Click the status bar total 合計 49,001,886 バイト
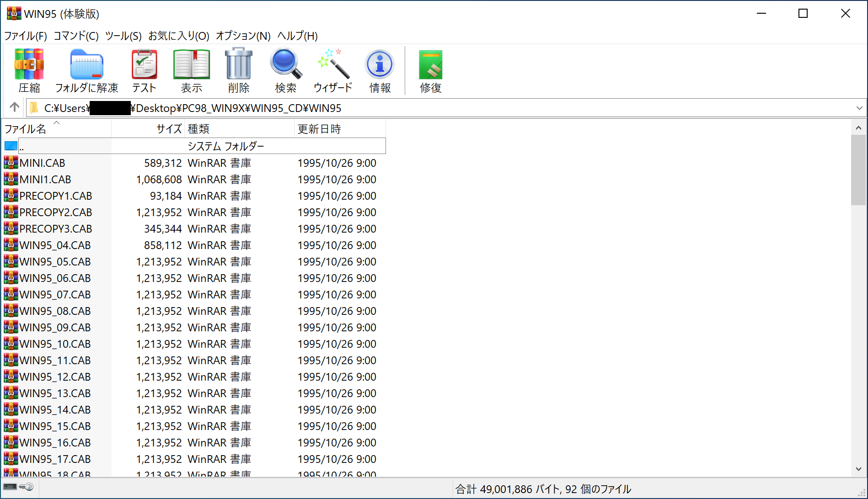Viewport: 868px width, 499px height. click(508, 489)
